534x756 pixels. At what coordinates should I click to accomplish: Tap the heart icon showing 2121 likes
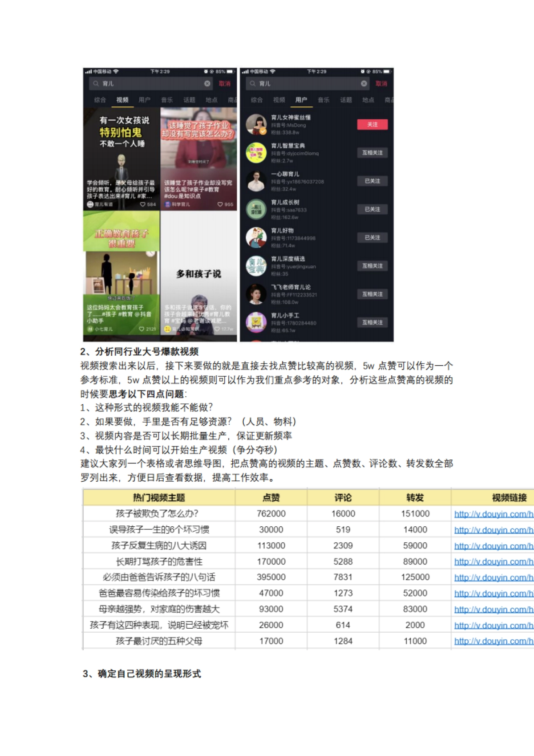click(x=142, y=329)
